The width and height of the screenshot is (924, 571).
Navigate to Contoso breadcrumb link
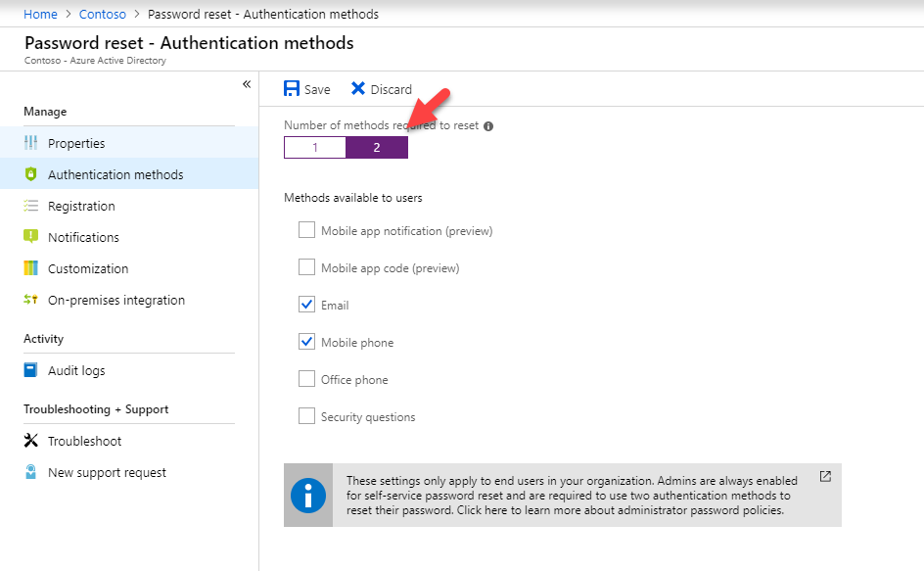pyautogui.click(x=103, y=14)
